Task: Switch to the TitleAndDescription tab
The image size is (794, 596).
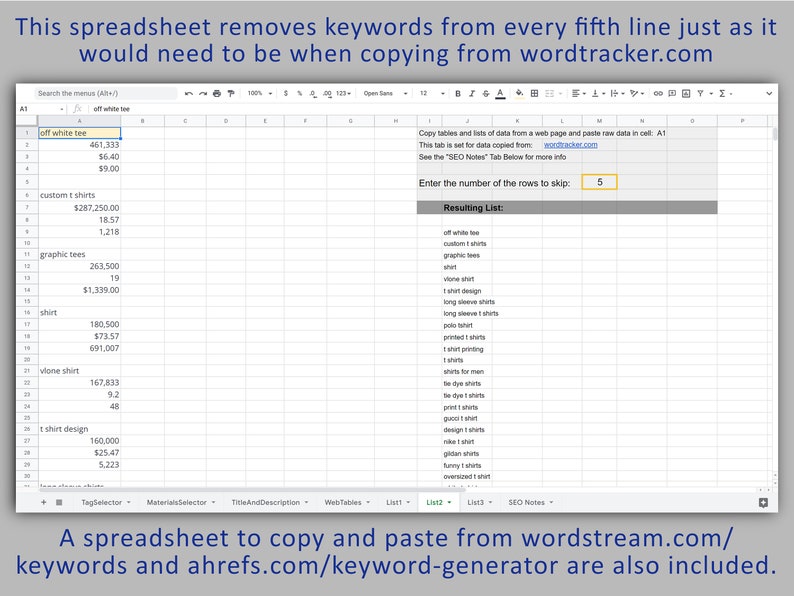Action: (x=270, y=502)
